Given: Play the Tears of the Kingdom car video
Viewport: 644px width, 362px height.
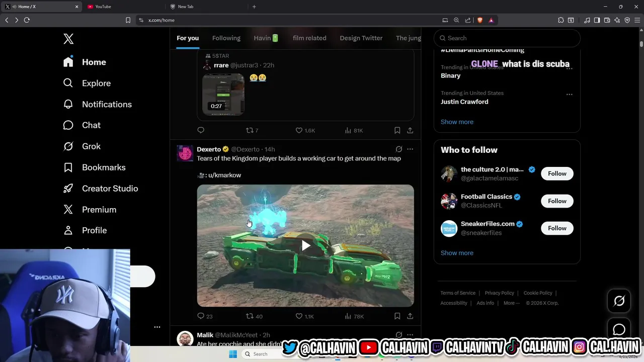Looking at the screenshot, I should pos(305,246).
